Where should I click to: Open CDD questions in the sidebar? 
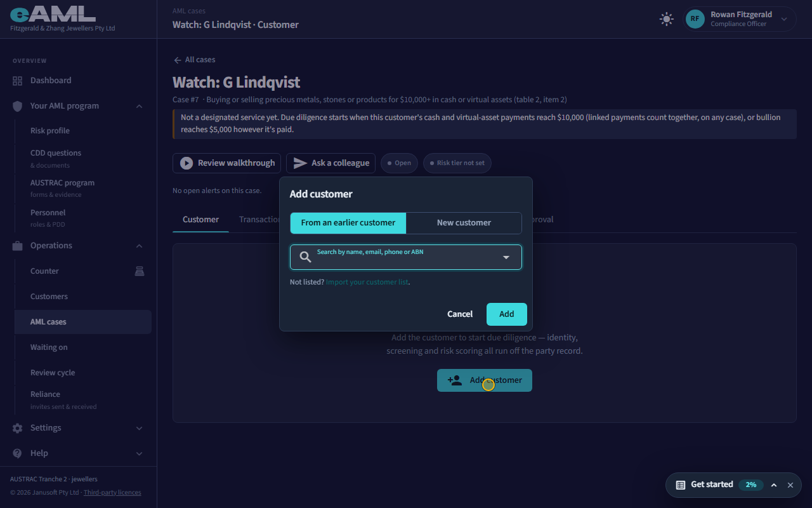point(83,158)
